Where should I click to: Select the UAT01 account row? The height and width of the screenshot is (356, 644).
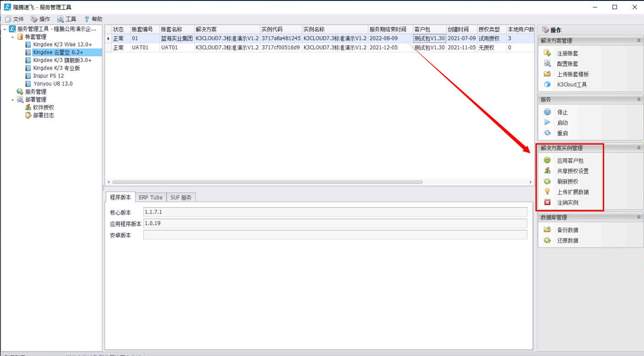click(x=320, y=48)
